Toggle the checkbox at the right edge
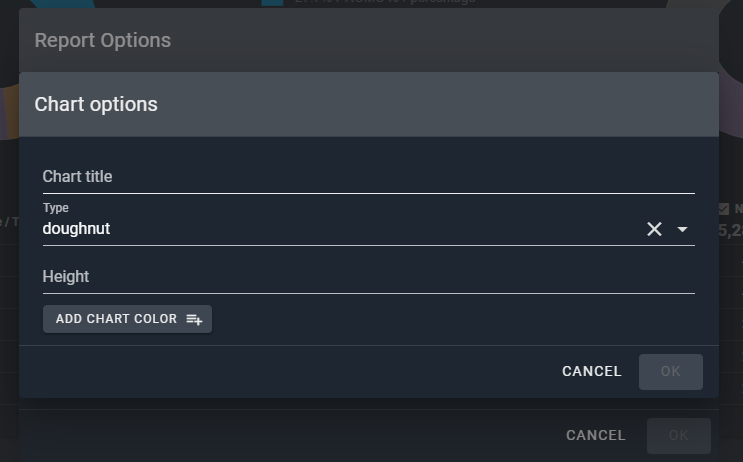The height and width of the screenshot is (462, 743). (x=724, y=209)
